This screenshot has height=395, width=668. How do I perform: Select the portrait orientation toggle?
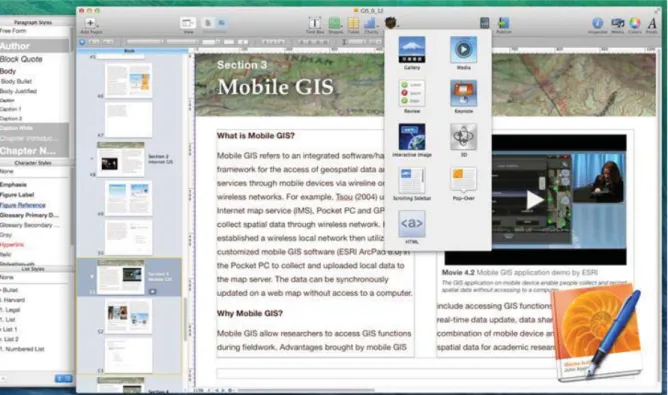click(x=208, y=23)
